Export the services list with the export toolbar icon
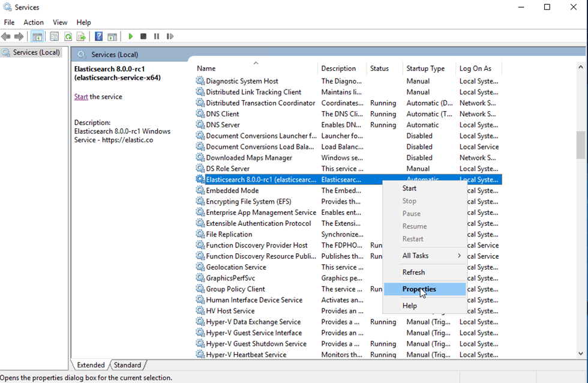The width and height of the screenshot is (588, 383). (x=82, y=36)
